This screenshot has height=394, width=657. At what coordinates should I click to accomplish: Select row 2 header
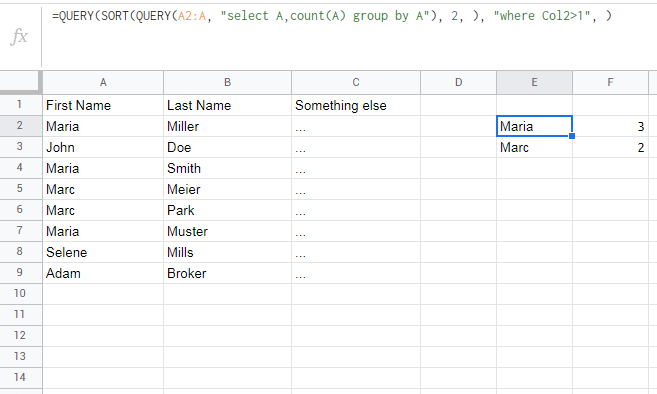[x=21, y=126]
